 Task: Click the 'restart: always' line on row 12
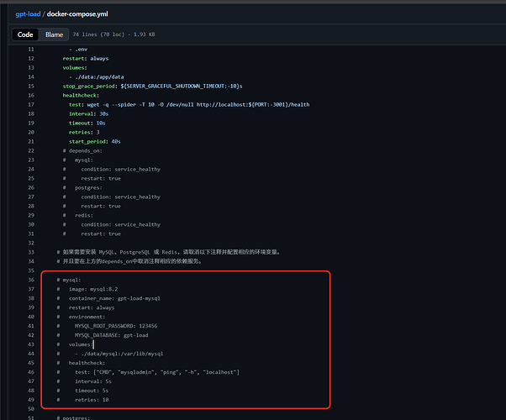point(86,59)
